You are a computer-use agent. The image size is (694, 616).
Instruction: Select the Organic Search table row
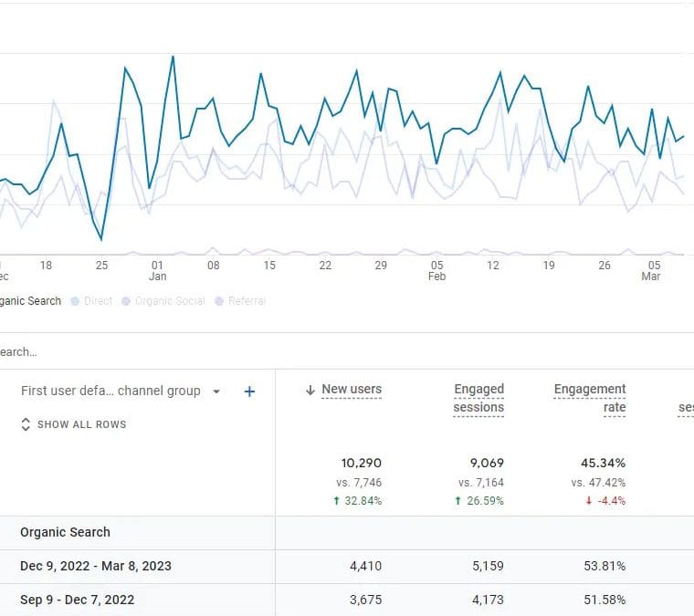(x=65, y=532)
